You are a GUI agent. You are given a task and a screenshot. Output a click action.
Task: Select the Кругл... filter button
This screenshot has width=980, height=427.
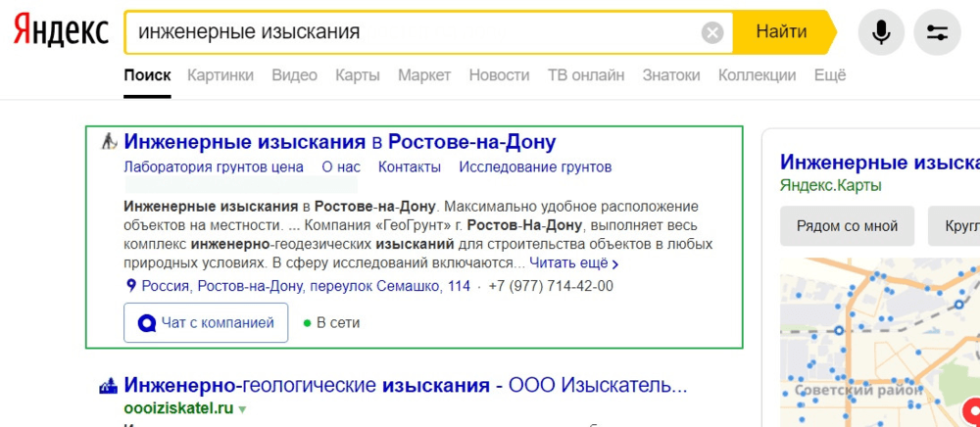954,226
